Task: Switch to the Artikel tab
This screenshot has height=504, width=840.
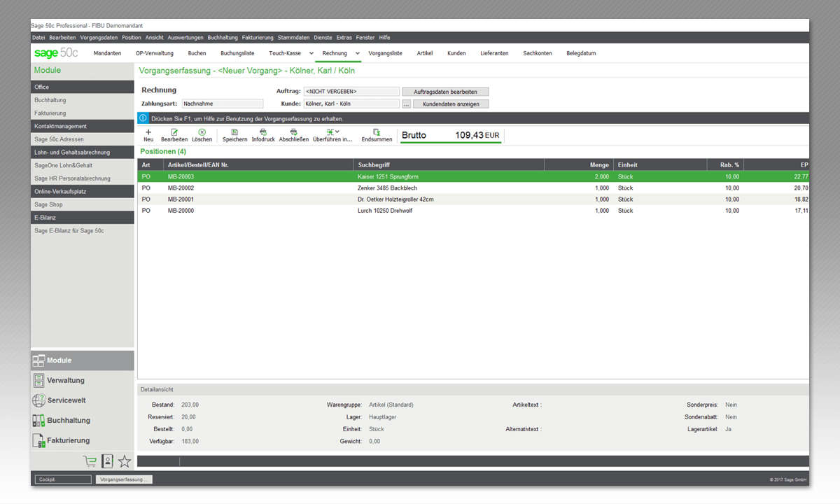Action: point(425,53)
